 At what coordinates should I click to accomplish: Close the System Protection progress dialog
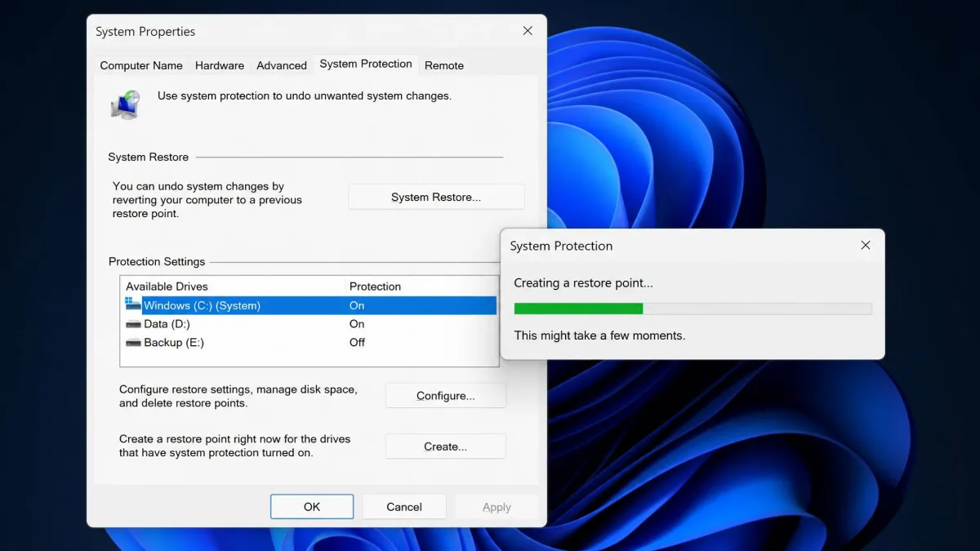tap(866, 246)
